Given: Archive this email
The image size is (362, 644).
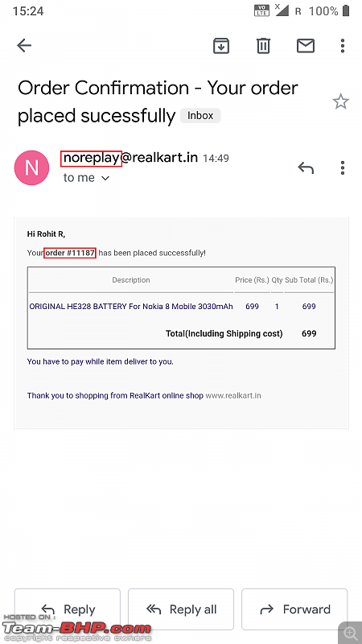Looking at the screenshot, I should click(220, 46).
